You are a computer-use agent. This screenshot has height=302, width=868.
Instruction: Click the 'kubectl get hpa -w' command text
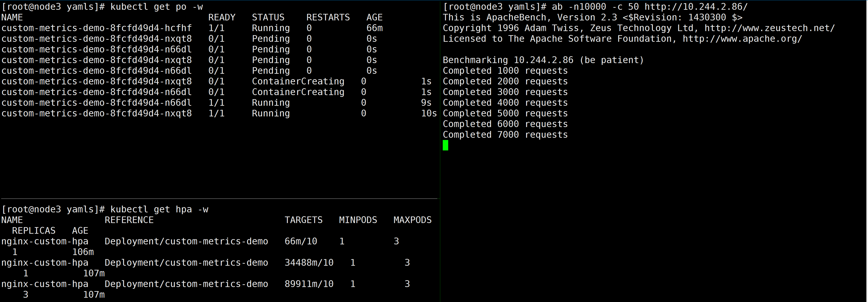pos(159,209)
